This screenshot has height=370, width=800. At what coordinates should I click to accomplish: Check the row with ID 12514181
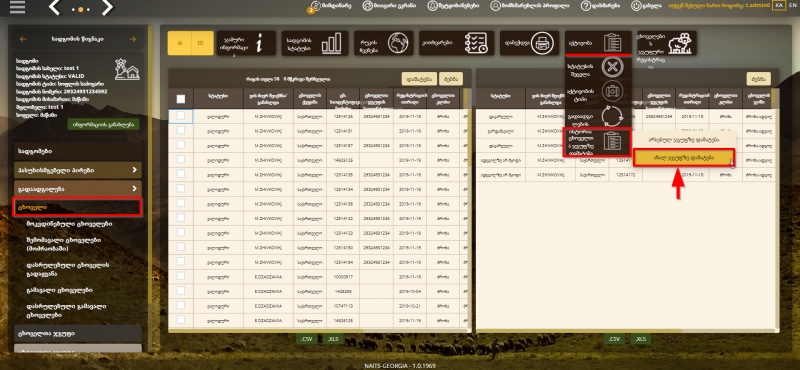(181, 131)
